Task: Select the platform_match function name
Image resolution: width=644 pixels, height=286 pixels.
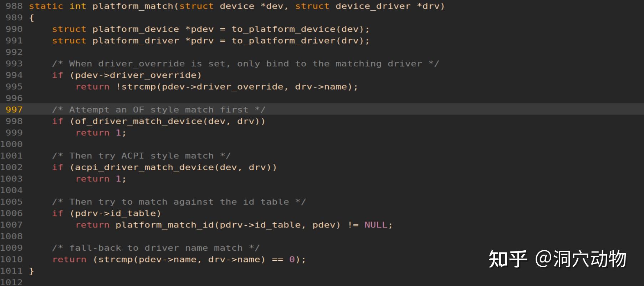Action: tap(133, 6)
